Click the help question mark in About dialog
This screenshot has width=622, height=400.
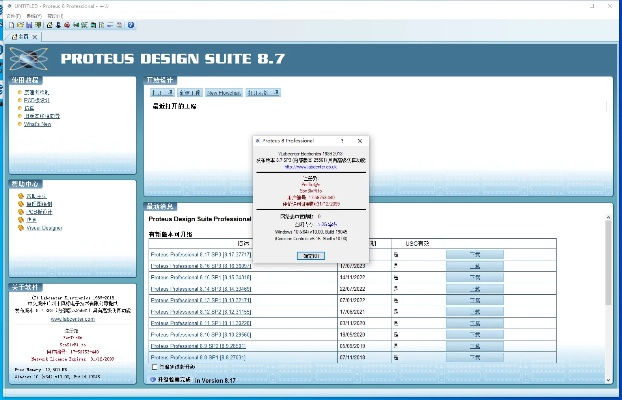(x=345, y=142)
